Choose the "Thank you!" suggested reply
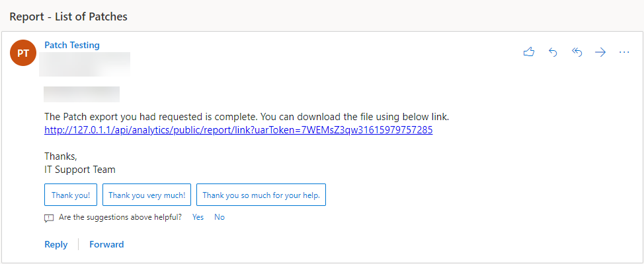Viewport: 644px width, 264px height. point(71,195)
